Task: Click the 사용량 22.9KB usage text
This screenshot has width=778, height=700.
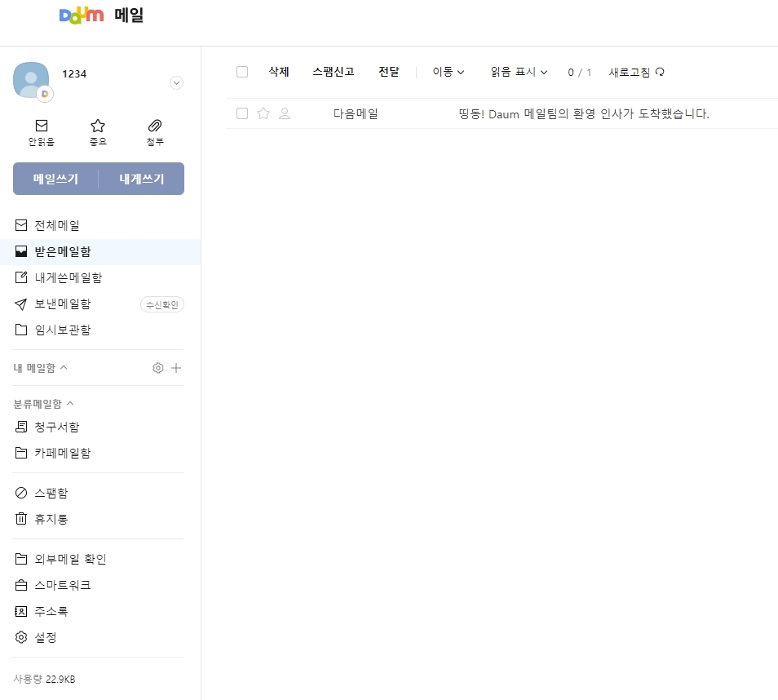Action: click(x=44, y=679)
